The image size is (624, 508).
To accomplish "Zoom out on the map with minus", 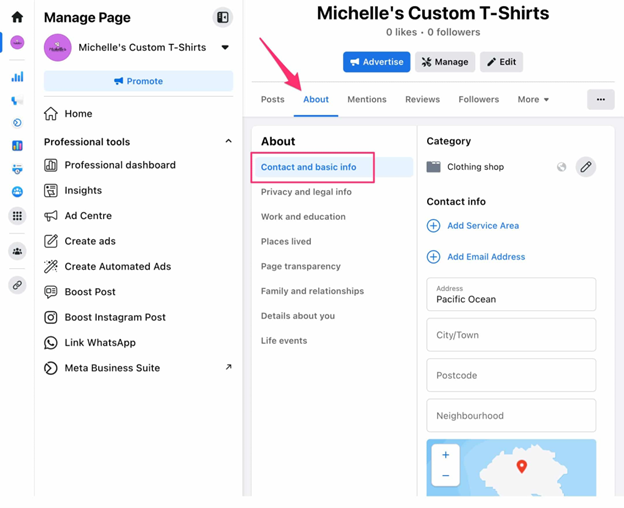I will click(446, 475).
